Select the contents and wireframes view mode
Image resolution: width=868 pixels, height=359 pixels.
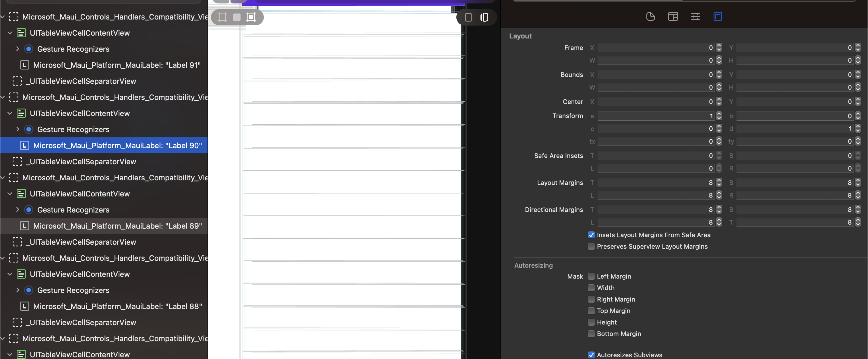[x=251, y=17]
